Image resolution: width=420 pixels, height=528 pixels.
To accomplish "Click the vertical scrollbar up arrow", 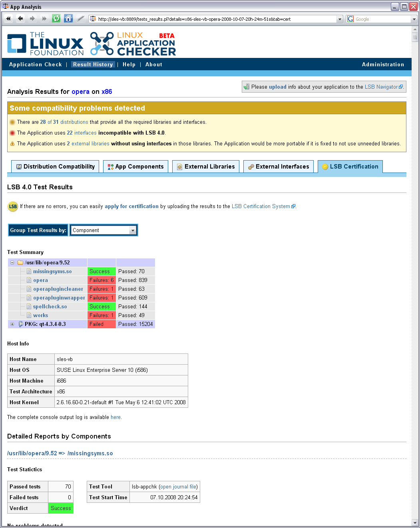I will 415,30.
